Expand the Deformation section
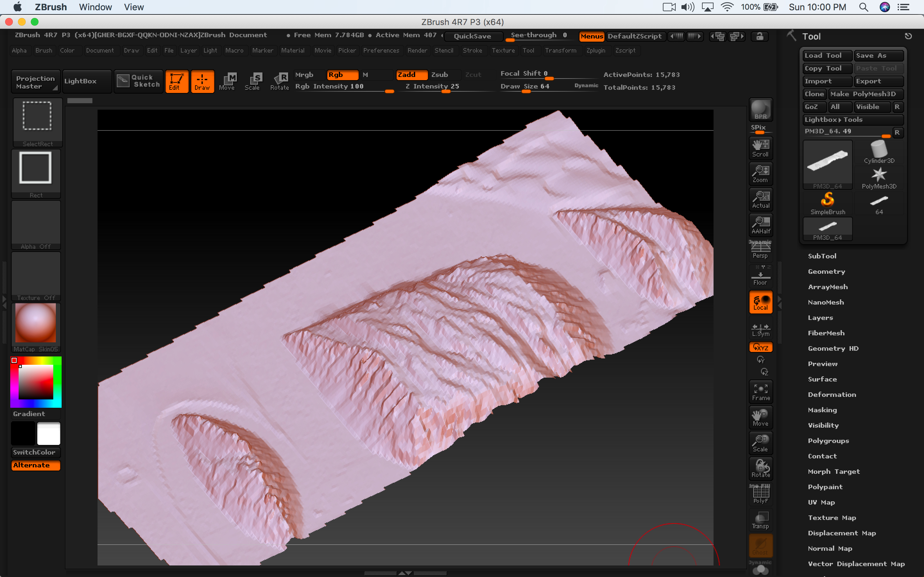Viewport: 924px width, 577px height. tap(832, 395)
